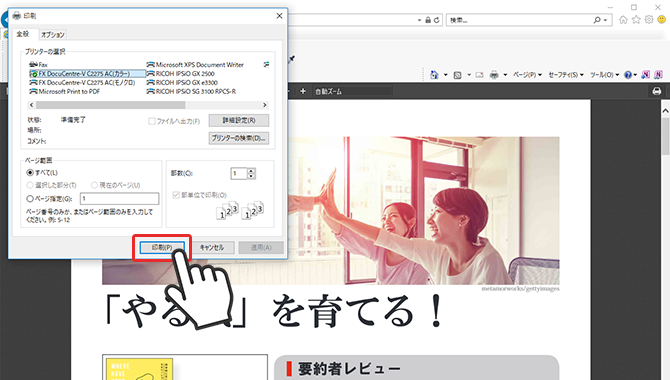Image resolution: width=670 pixels, height=380 pixels.
Task: Select the ページ指定(G) radio button
Action: [30, 198]
